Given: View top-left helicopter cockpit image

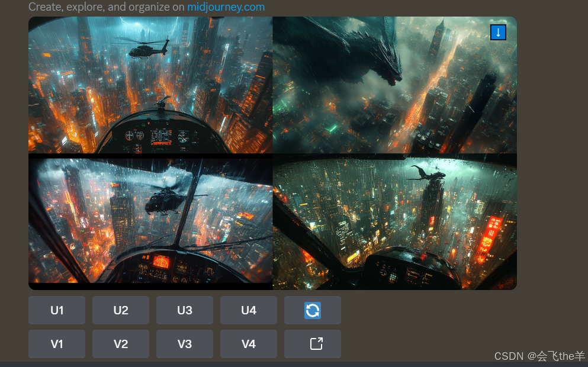Looking at the screenshot, I should click(x=150, y=85).
